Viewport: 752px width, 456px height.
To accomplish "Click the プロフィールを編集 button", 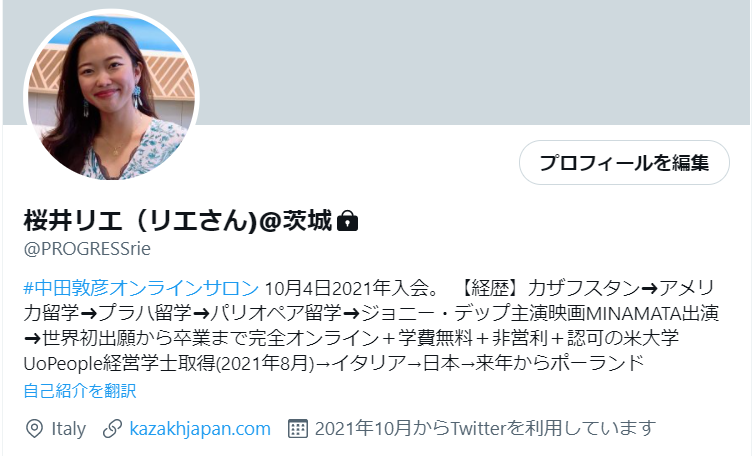I will coord(624,163).
